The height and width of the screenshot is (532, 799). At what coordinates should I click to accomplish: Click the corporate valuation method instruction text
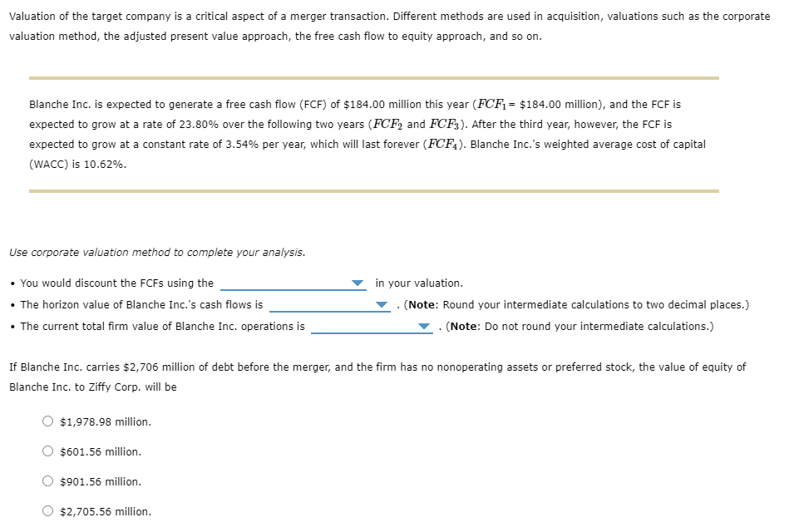click(156, 252)
